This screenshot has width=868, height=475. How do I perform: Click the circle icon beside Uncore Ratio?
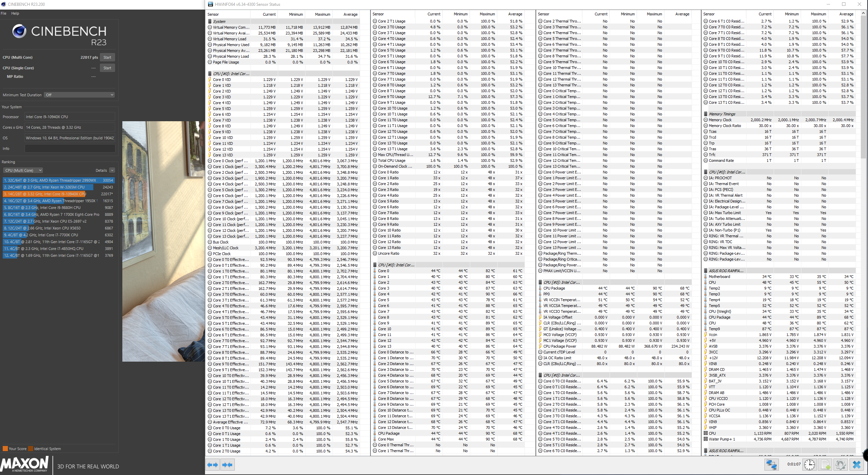[375, 253]
